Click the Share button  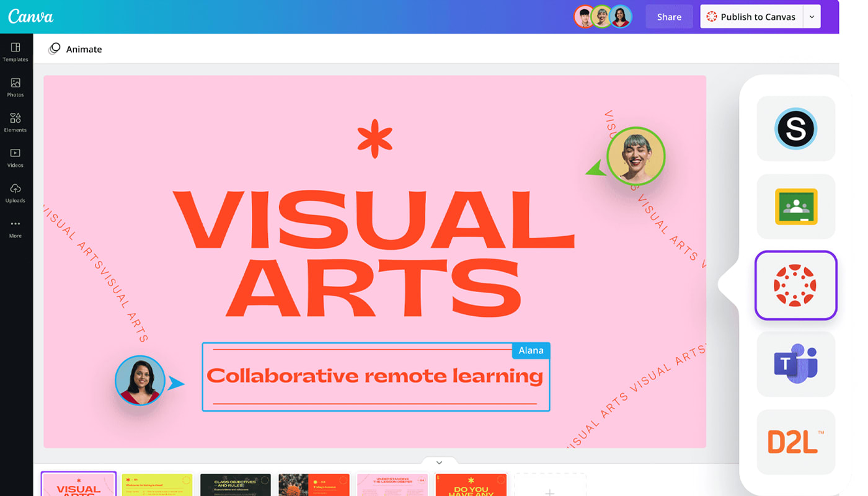pos(669,17)
